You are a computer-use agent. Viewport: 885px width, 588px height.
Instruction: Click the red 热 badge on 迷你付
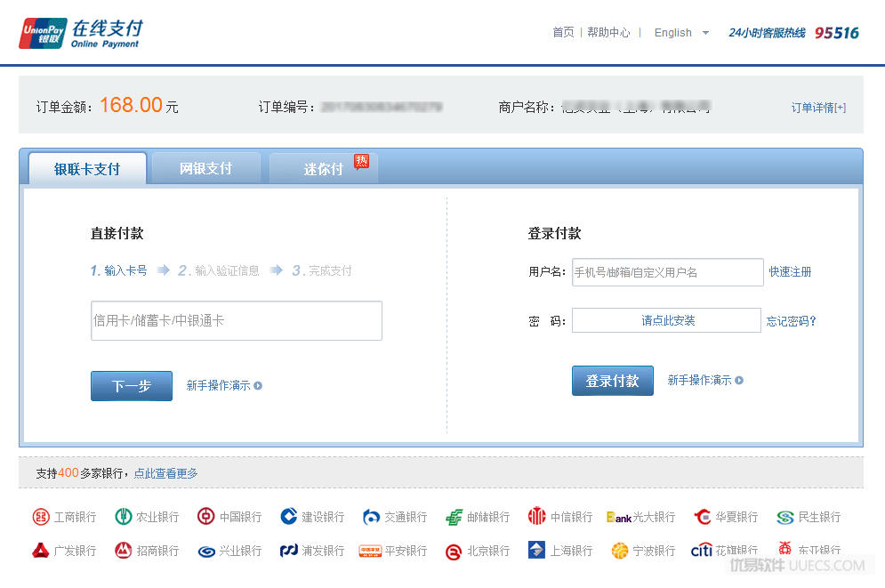click(361, 161)
